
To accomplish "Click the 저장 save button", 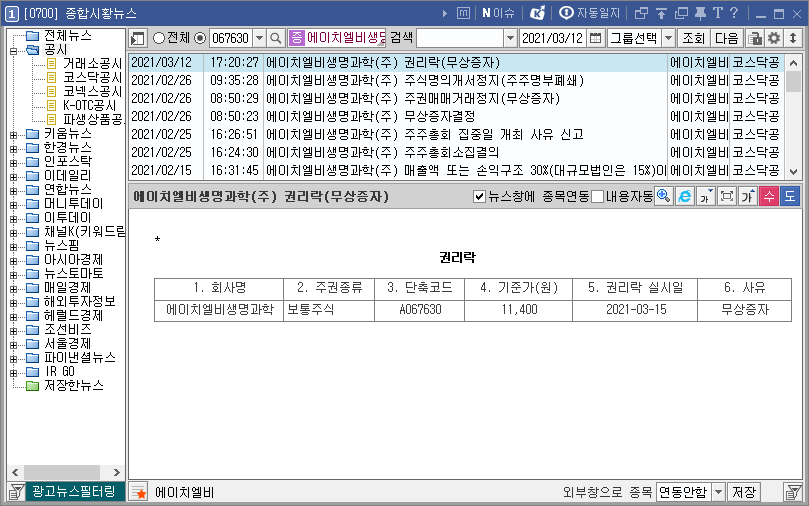I will [743, 492].
